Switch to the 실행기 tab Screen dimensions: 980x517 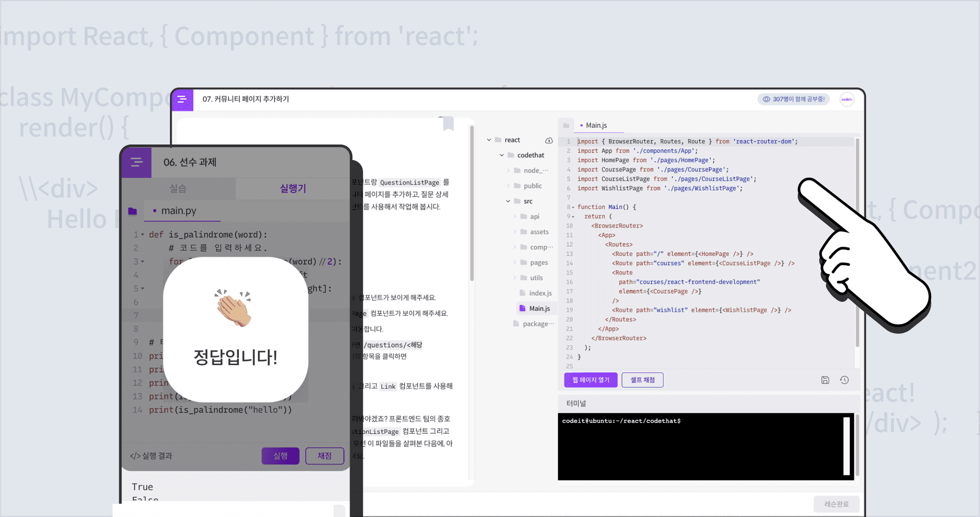pos(292,189)
